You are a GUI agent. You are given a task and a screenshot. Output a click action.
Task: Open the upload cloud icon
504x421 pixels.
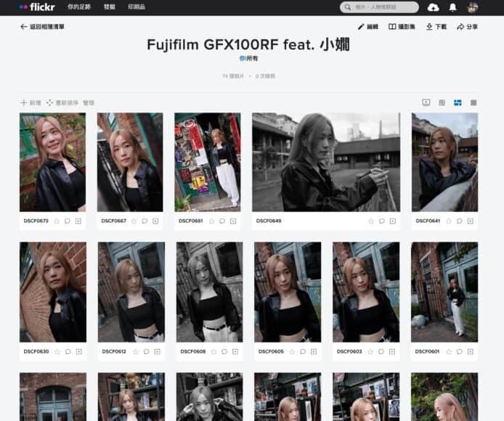434,7
